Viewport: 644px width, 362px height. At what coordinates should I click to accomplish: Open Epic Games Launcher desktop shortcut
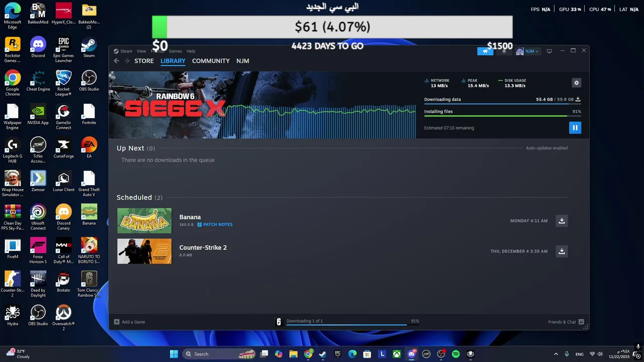coord(63,50)
